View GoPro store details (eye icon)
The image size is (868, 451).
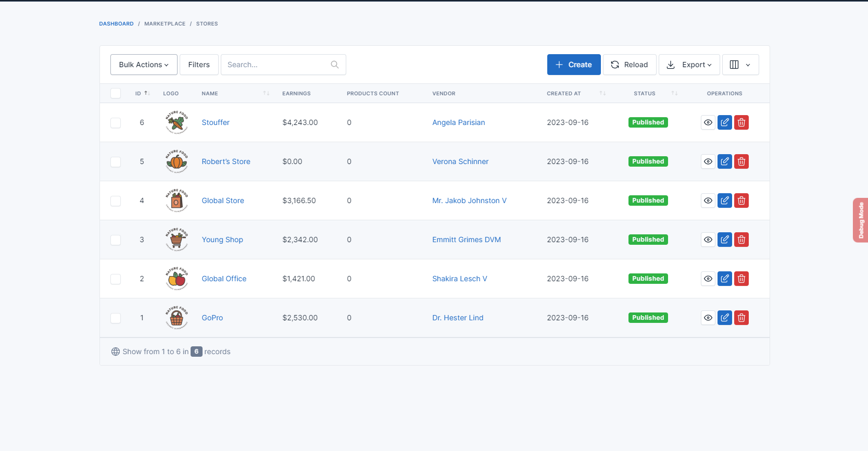click(708, 318)
